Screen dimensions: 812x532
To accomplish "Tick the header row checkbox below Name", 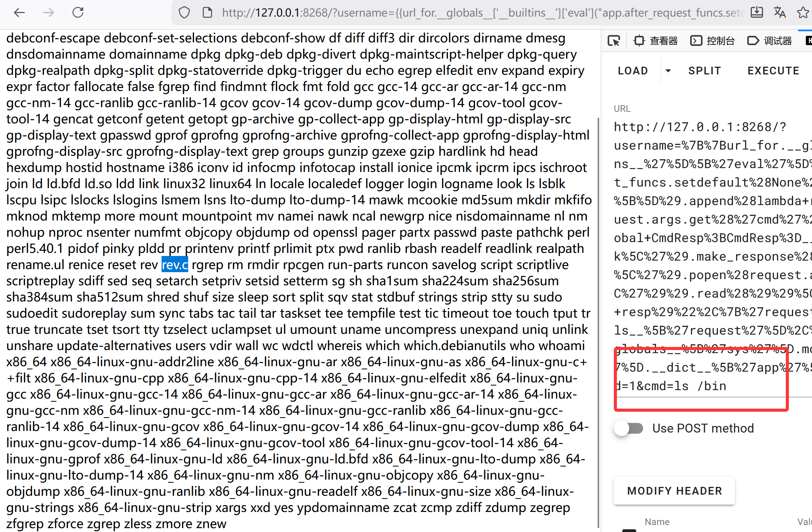I will click(629, 530).
